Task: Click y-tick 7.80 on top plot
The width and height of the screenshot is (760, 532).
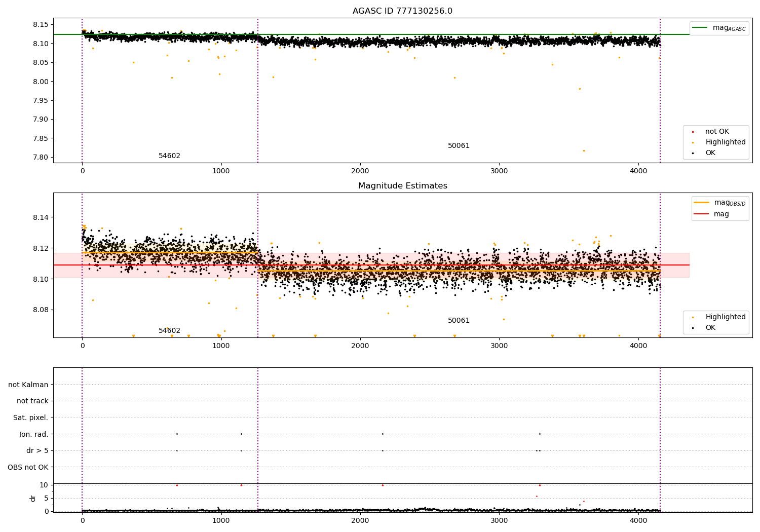Action: pos(40,157)
